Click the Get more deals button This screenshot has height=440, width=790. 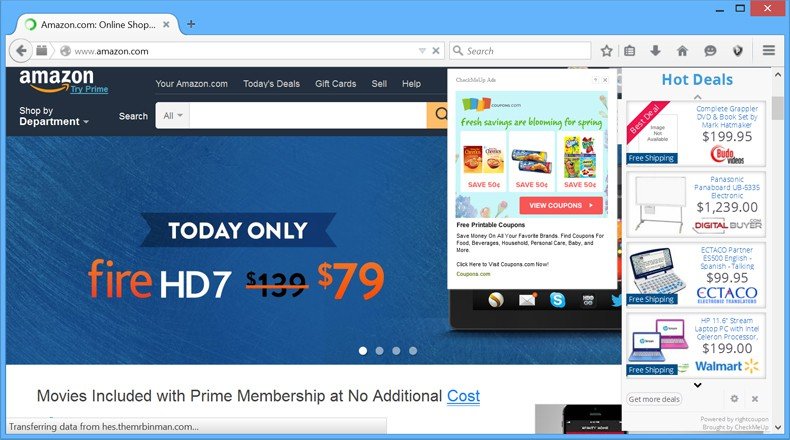click(x=654, y=399)
